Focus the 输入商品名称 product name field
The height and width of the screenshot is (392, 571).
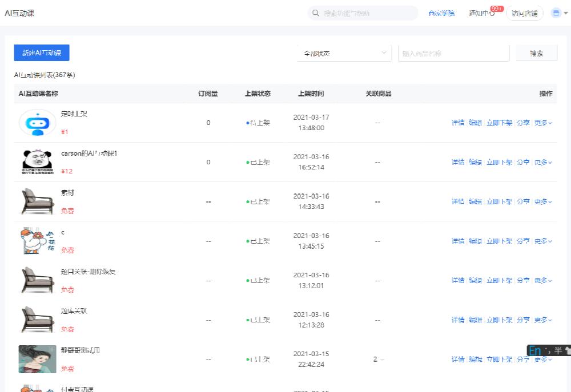453,53
